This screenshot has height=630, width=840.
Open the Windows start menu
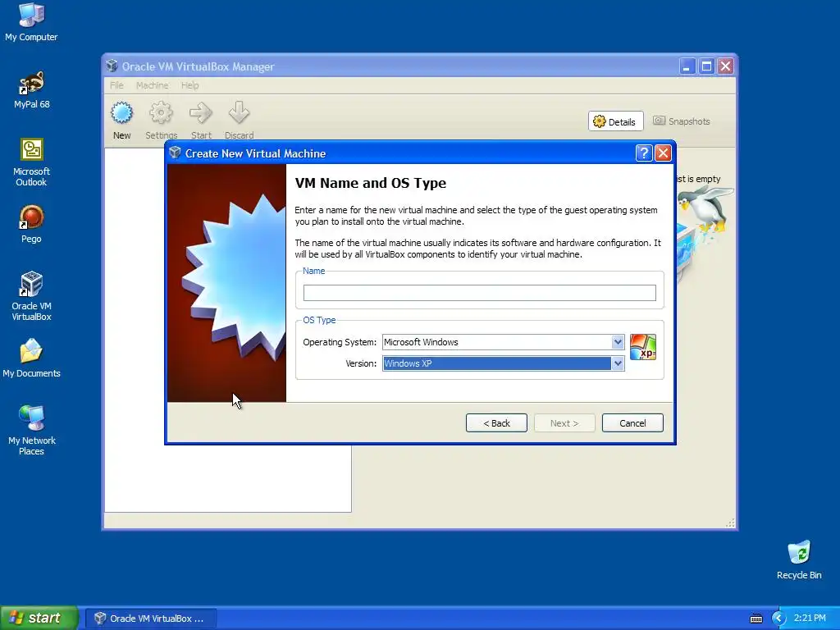tap(39, 618)
